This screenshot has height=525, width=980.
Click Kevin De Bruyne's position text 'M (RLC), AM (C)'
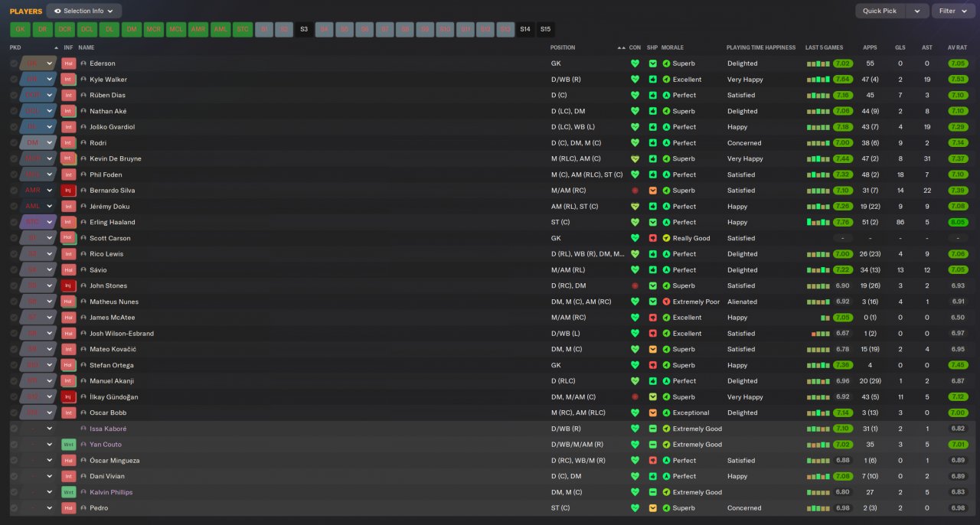(x=576, y=159)
